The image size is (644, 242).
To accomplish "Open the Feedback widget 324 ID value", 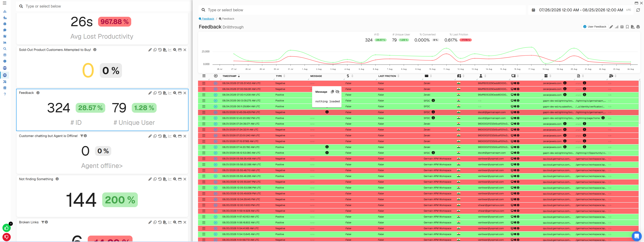I will point(59,108).
